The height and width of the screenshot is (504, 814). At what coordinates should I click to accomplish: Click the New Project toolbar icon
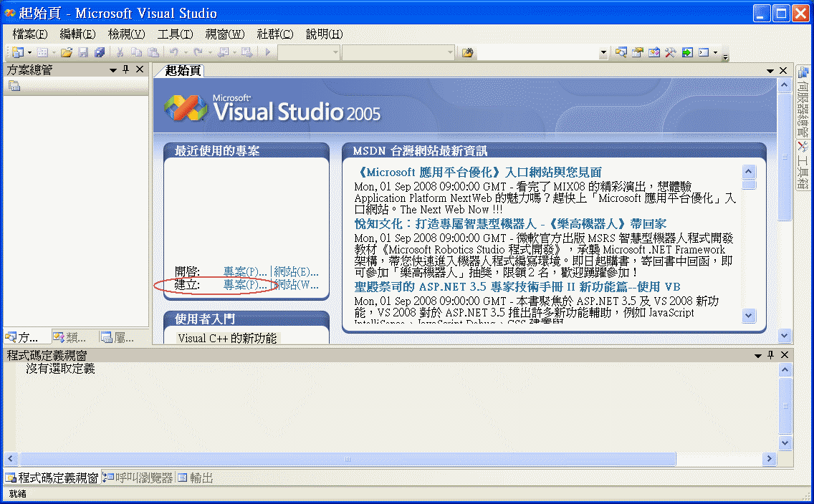tap(18, 52)
